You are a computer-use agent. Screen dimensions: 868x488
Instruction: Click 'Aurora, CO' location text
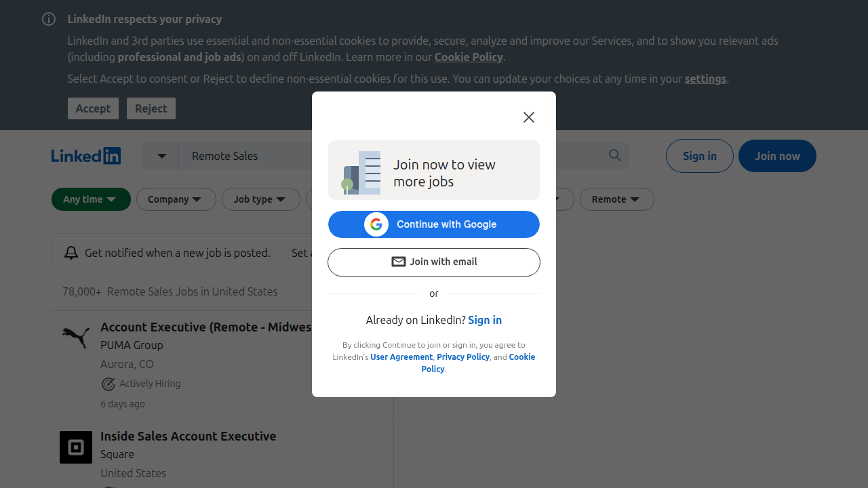(x=127, y=364)
